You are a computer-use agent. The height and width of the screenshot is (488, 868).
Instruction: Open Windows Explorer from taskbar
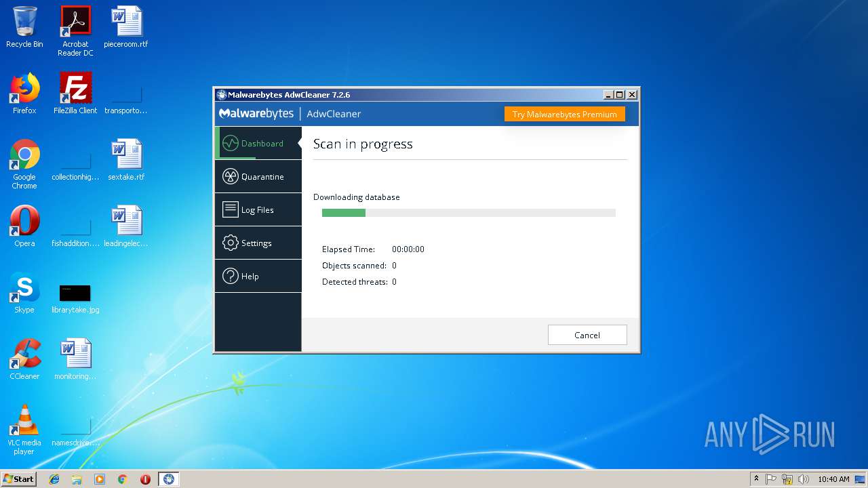[77, 479]
